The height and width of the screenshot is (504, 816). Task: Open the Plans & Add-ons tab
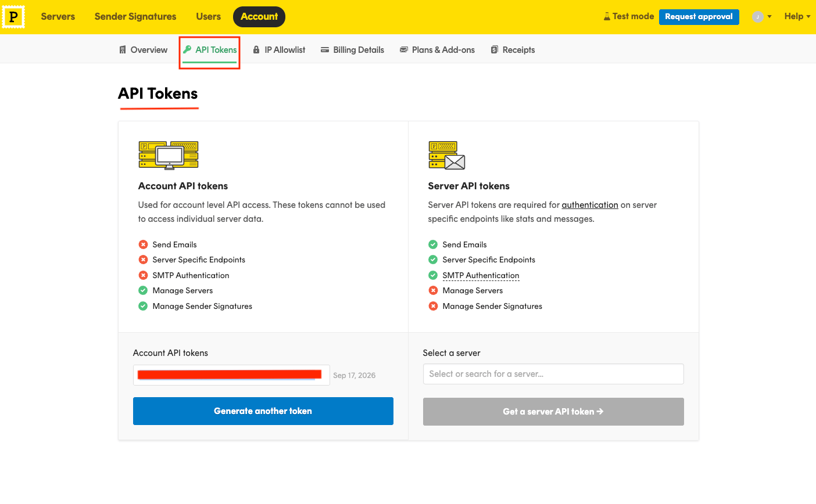tap(437, 50)
